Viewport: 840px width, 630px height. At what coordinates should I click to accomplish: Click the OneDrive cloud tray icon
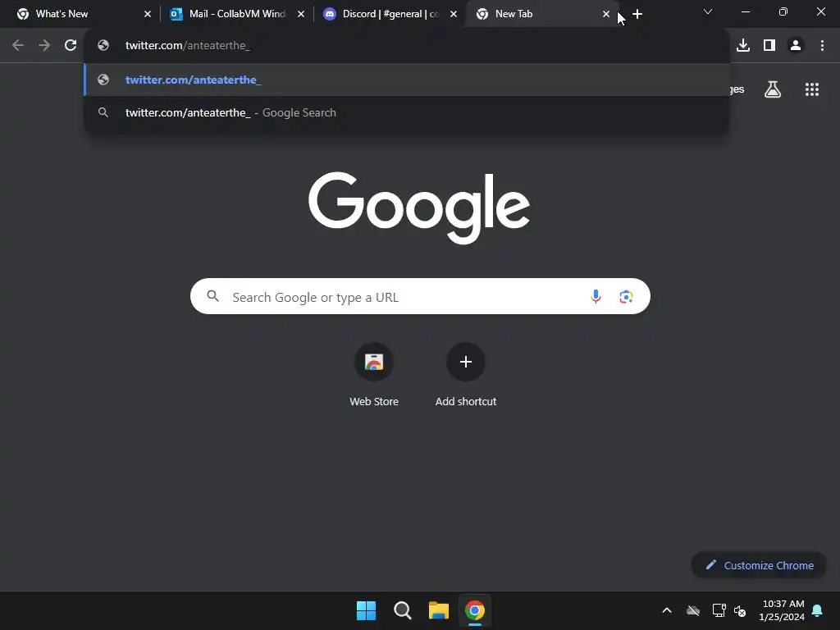click(693, 610)
